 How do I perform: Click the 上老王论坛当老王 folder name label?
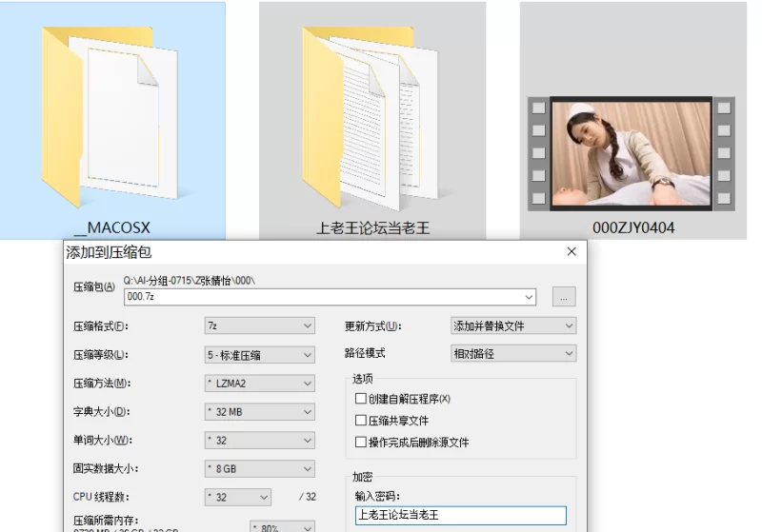point(372,227)
